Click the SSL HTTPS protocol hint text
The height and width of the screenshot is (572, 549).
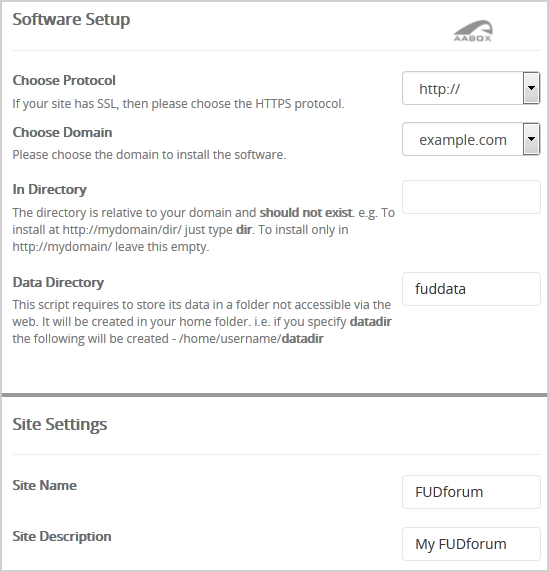178,104
